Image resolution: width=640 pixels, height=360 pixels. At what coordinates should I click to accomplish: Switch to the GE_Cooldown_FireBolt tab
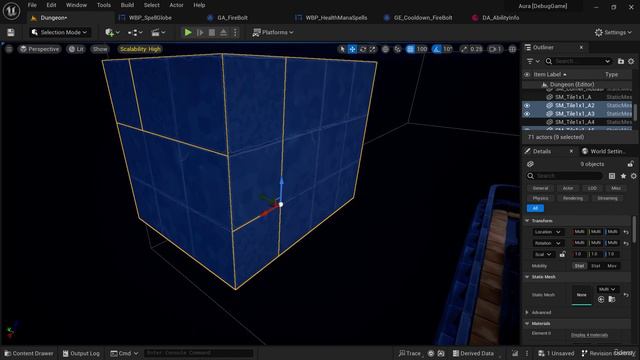click(422, 18)
